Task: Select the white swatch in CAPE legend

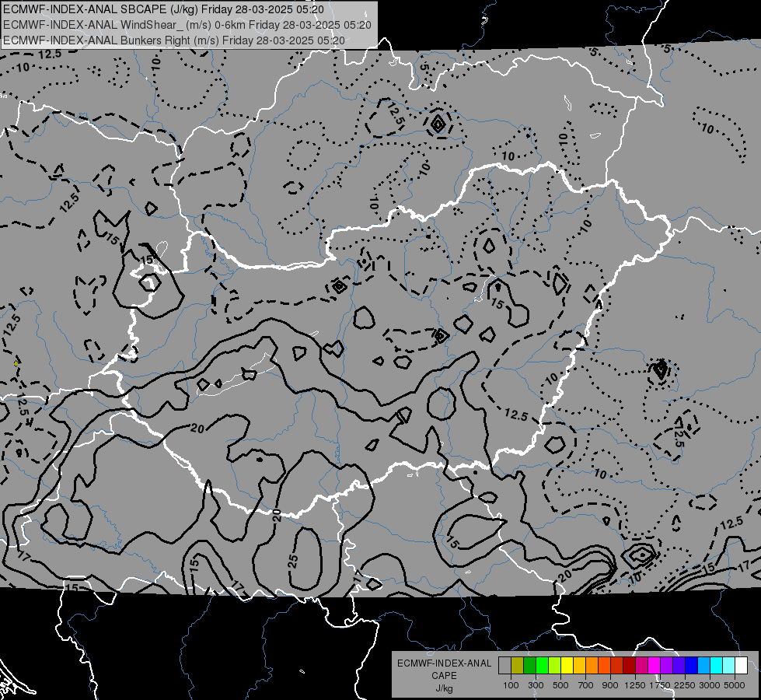Action: pos(741,665)
